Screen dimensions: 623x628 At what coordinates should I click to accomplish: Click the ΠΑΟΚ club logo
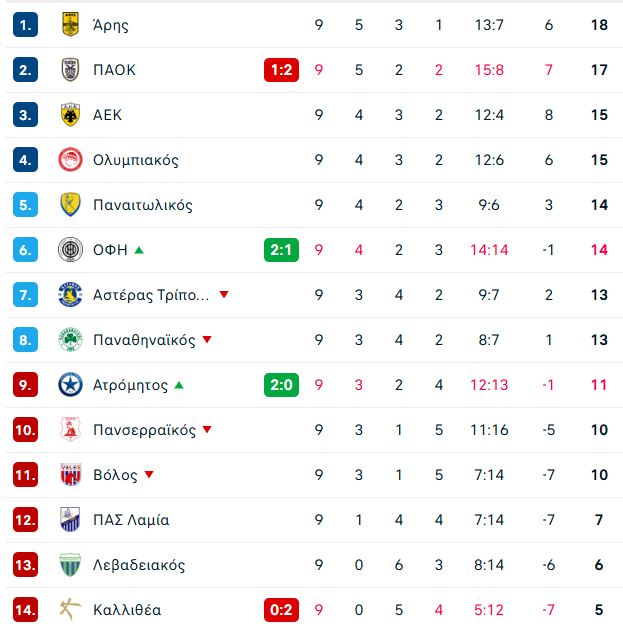coord(70,70)
